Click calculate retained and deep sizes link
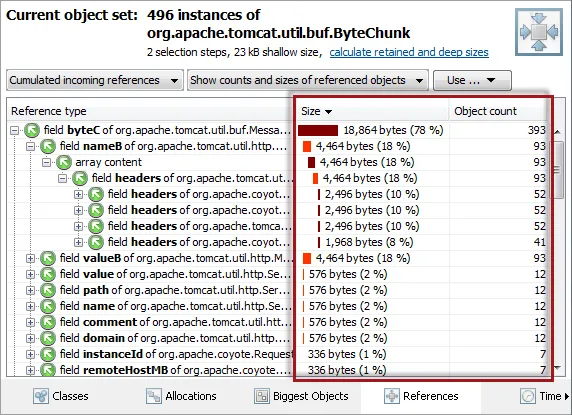Screen dimensions: 572x415 [409, 52]
